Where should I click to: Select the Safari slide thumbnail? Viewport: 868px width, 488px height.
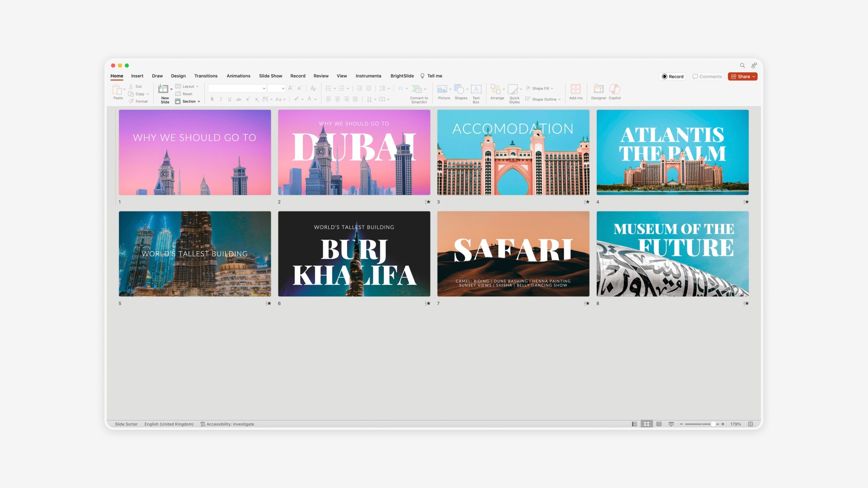[513, 254]
